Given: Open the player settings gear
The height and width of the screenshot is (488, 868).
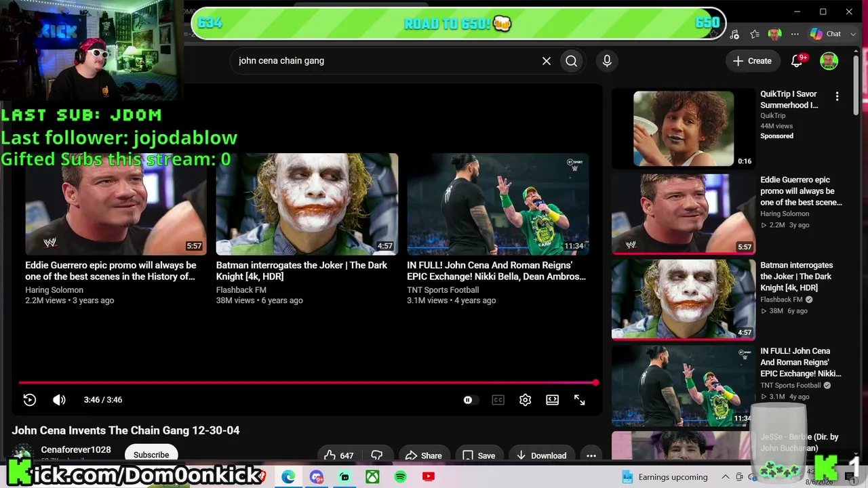Looking at the screenshot, I should [525, 400].
